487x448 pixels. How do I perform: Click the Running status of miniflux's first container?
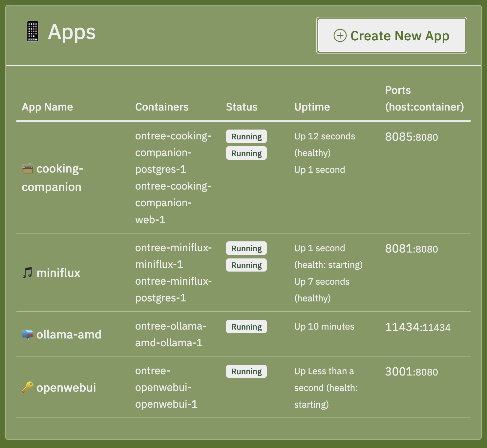point(246,248)
